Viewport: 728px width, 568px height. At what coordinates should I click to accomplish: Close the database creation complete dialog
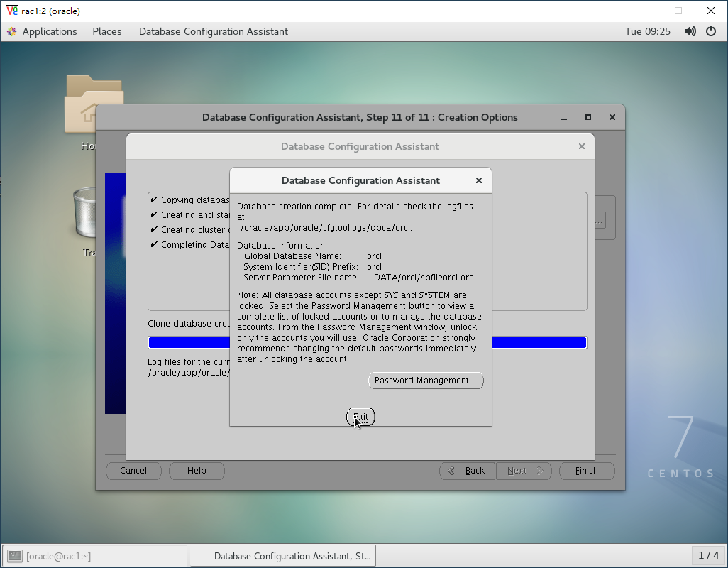pyautogui.click(x=479, y=180)
